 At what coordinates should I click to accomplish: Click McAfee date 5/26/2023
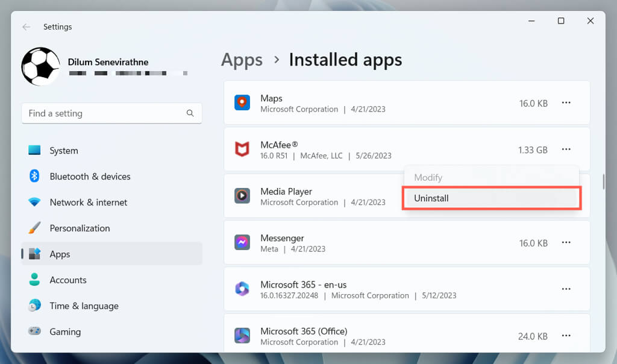[374, 156]
